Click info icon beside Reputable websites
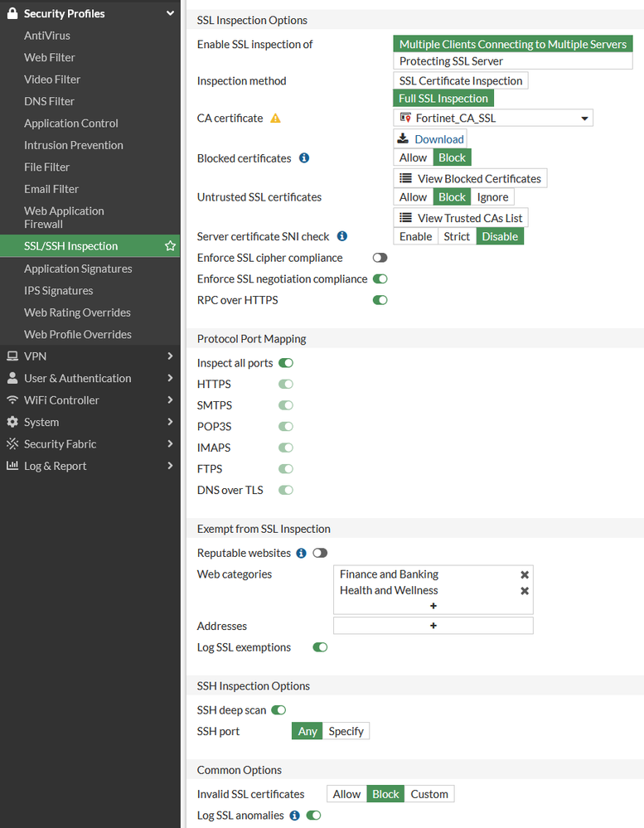This screenshot has height=828, width=644. [301, 553]
